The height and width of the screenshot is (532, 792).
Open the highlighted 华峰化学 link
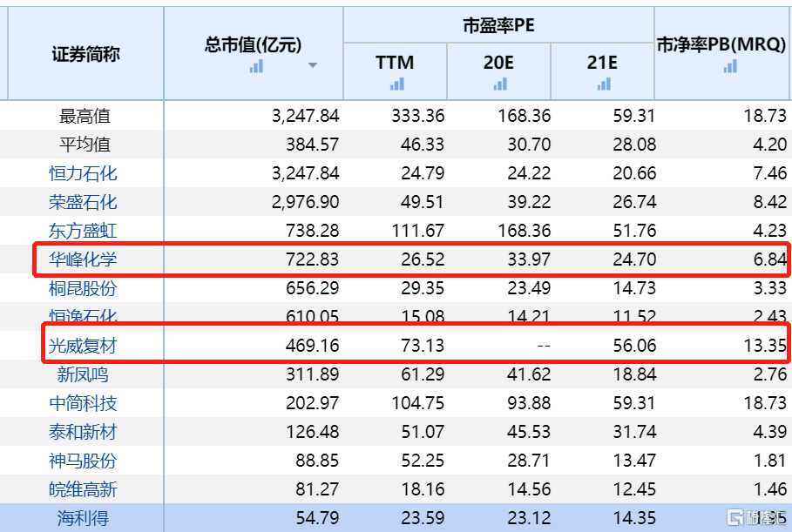83,259
